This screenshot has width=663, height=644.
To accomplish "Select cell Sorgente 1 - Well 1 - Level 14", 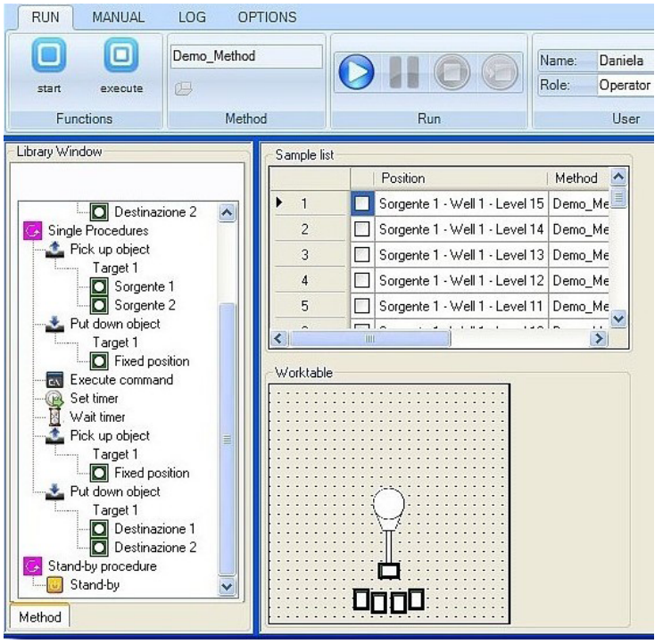I will (461, 229).
